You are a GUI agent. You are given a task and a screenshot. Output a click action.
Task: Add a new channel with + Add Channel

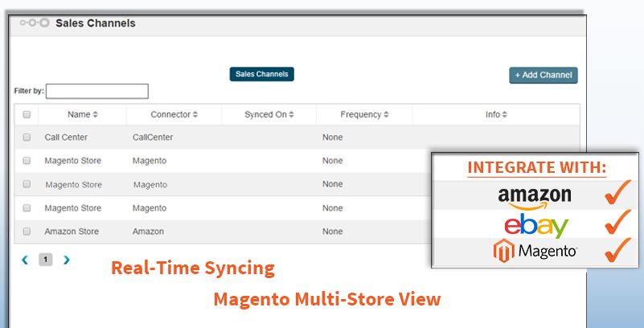pyautogui.click(x=544, y=75)
